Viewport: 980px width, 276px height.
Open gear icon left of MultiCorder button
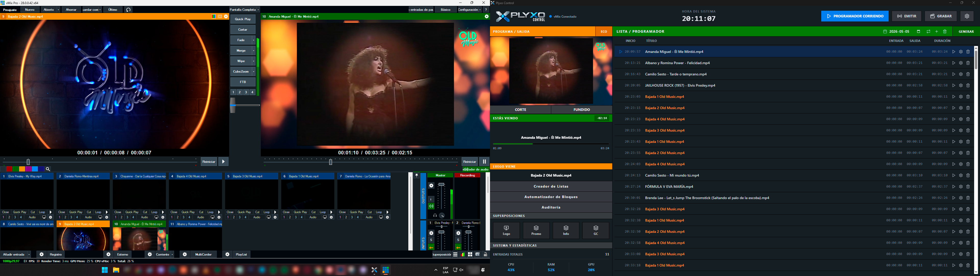click(x=185, y=254)
